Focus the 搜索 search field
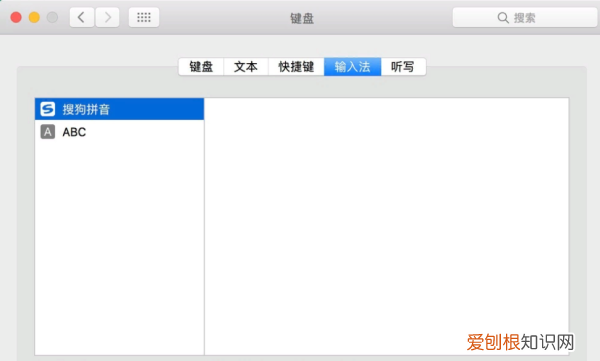The image size is (600, 361). coord(525,18)
